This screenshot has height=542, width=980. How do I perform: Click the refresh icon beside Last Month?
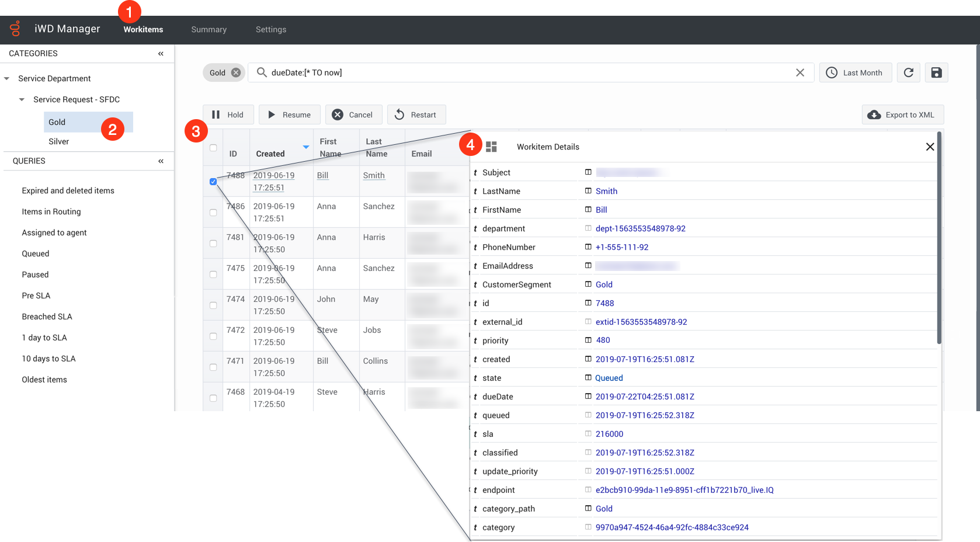(908, 72)
